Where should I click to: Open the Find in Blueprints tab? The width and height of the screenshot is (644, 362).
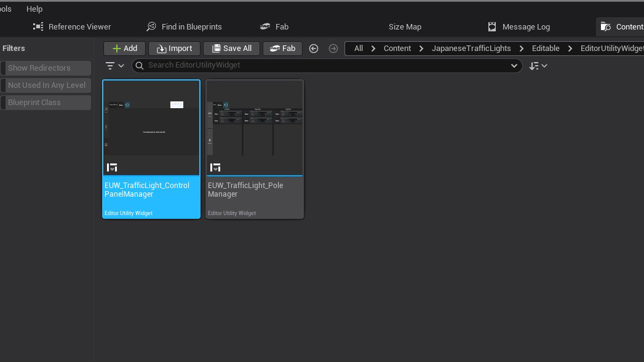[185, 27]
